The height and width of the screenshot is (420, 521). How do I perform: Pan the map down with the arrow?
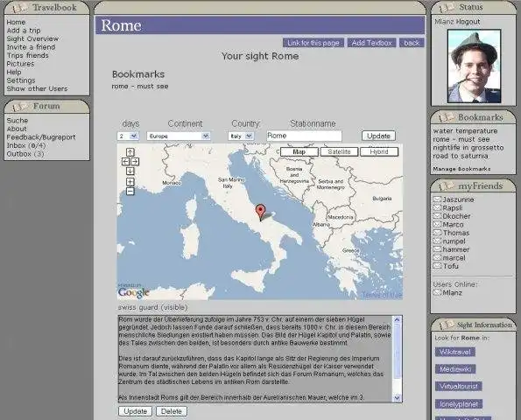(x=130, y=171)
